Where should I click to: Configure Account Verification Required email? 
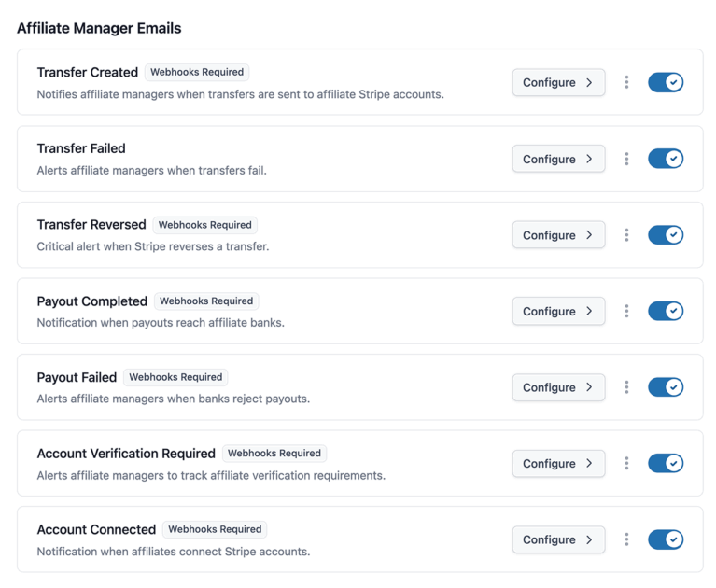[x=558, y=463]
